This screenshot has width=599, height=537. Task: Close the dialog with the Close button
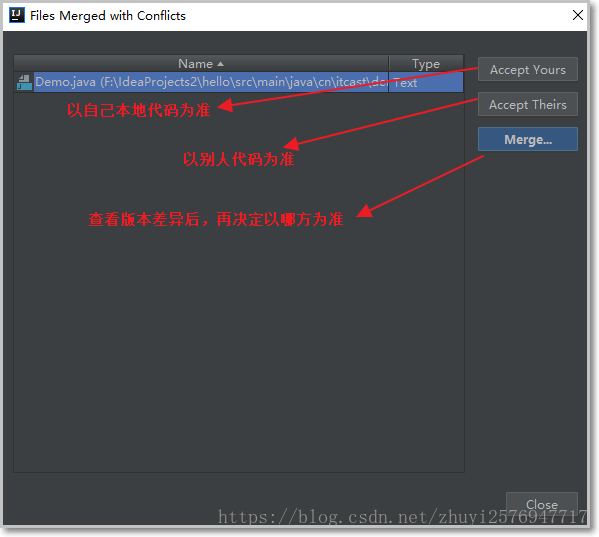[x=541, y=504]
